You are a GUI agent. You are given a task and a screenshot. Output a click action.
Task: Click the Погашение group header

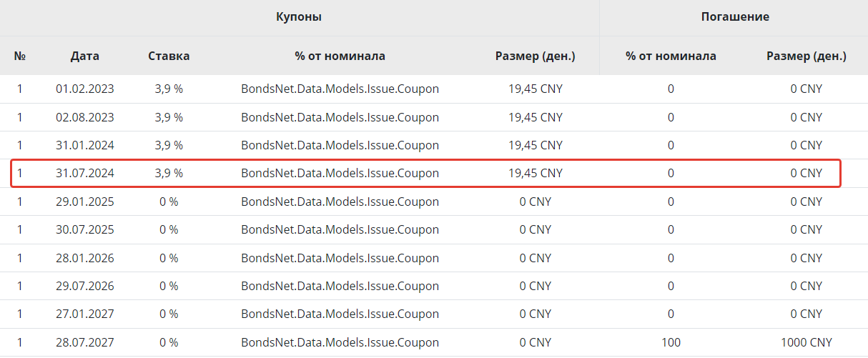click(735, 17)
